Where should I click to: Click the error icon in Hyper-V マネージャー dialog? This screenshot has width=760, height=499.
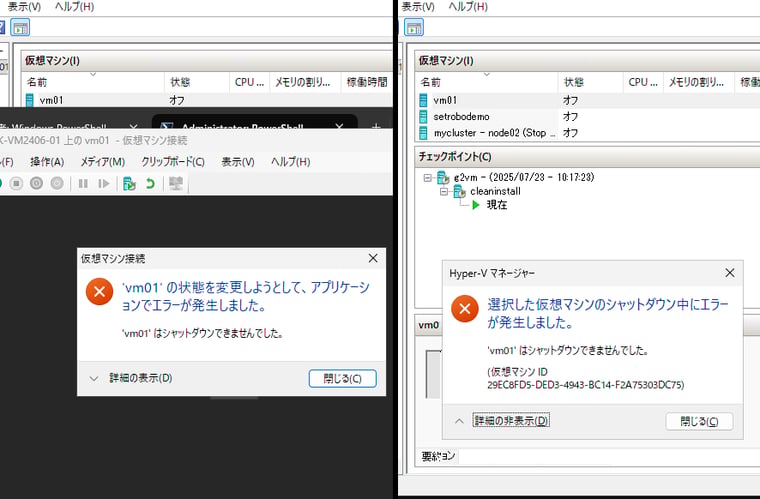[x=464, y=309]
